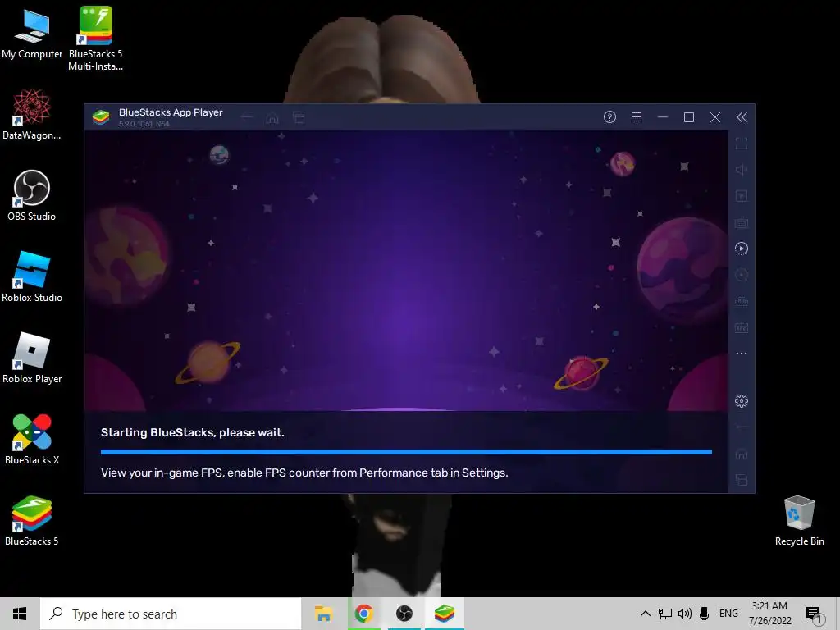Open the notification center icon

(815, 615)
